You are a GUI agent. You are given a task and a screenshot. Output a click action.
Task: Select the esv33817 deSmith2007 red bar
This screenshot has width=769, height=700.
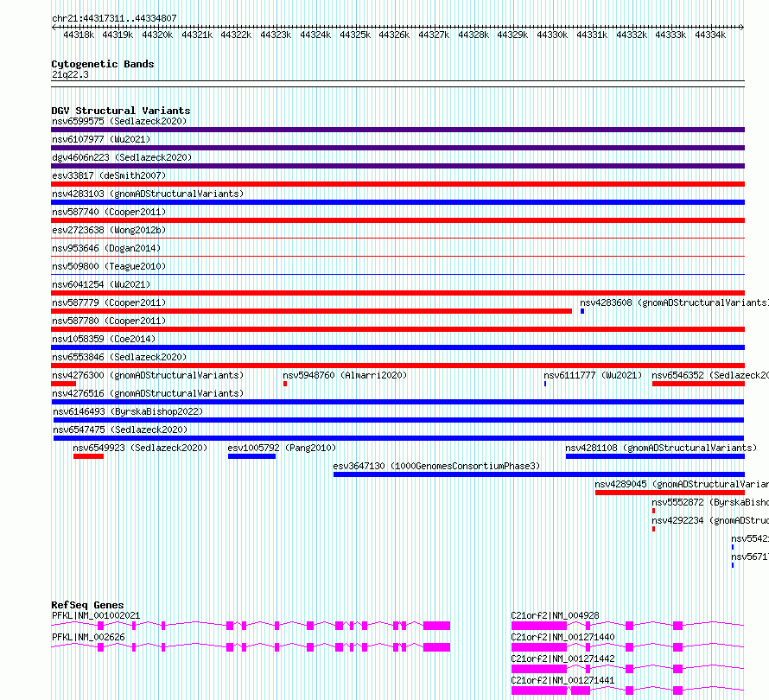pyautogui.click(x=397, y=184)
